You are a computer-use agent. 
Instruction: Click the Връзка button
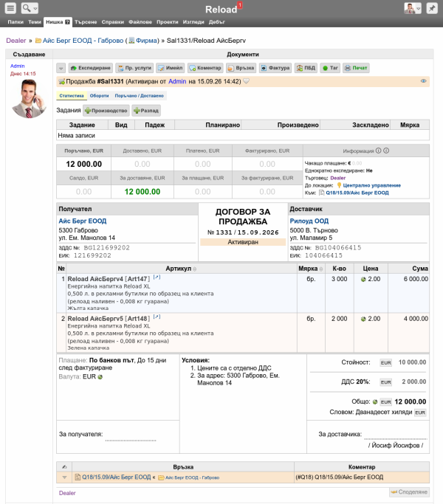coord(241,68)
